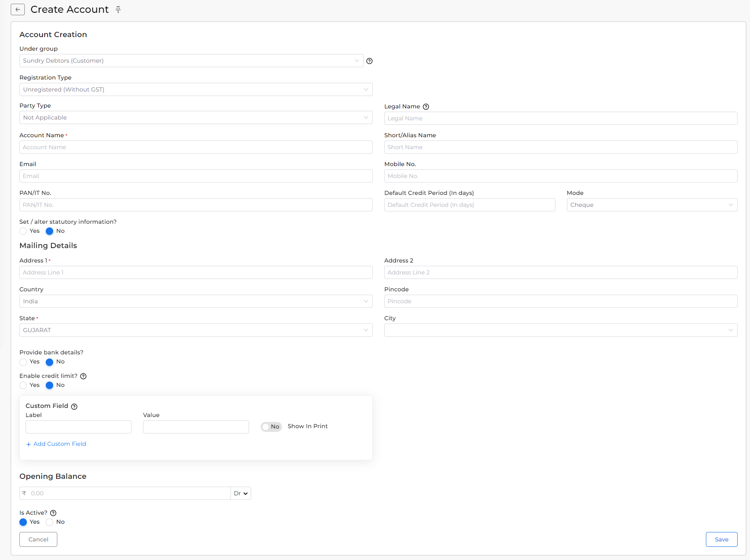Image resolution: width=750 pixels, height=560 pixels.
Task: Open Registration Type dropdown
Action: coord(196,89)
